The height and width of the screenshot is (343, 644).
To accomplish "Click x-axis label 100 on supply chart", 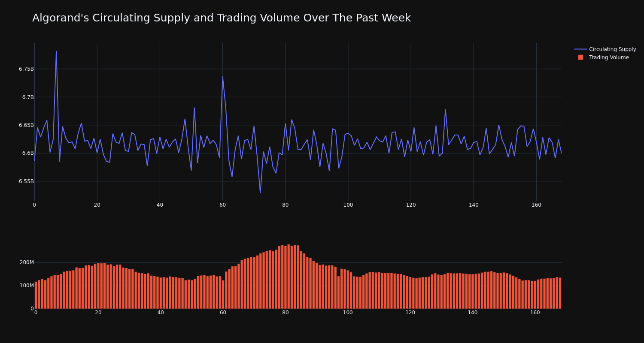I will [348, 205].
